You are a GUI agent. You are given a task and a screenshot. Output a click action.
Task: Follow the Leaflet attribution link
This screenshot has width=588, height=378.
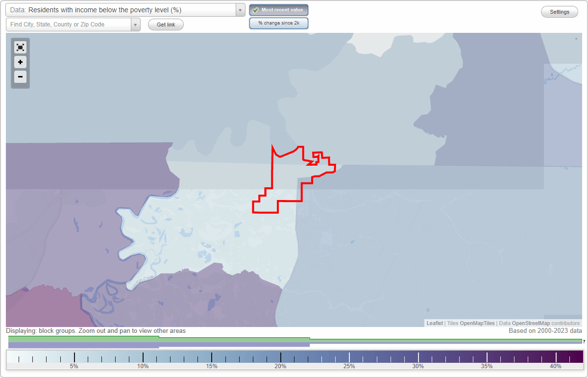[435, 323]
